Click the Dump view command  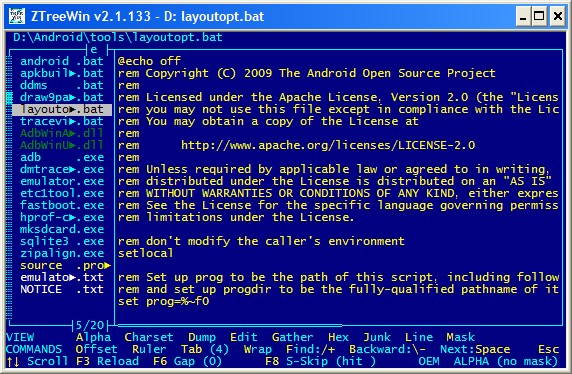coord(202,337)
